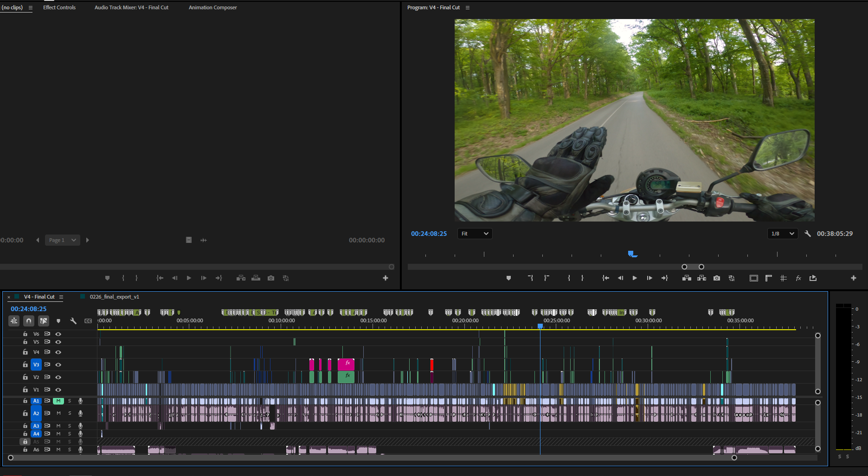The image size is (868, 476).
Task: Open Program monitor button editor plus icon
Action: [853, 278]
